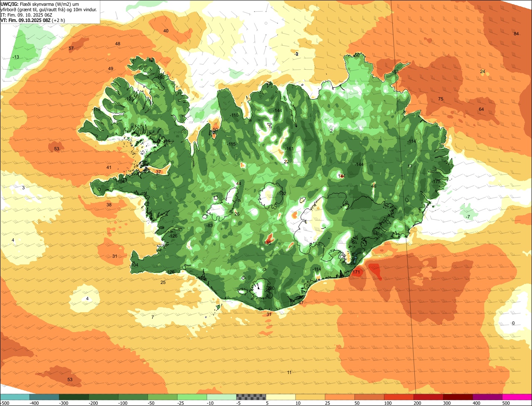The height and width of the screenshot is (406, 532).
Task: Click the yellow-orange 10 to 25 swatch
Action: pos(310,397)
